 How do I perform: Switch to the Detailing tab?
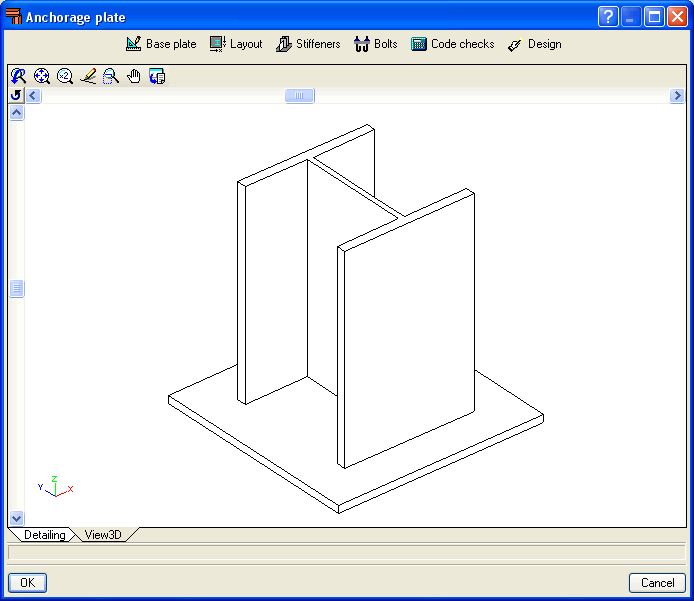44,535
